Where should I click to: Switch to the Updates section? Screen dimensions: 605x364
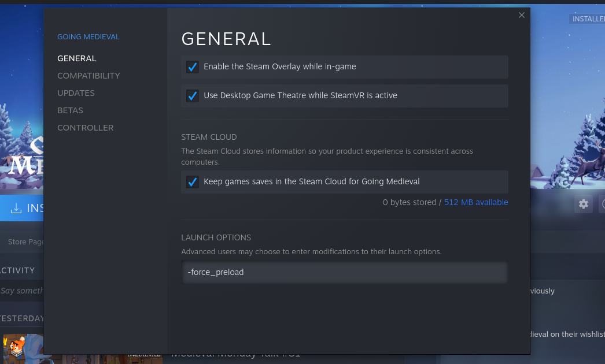76,93
